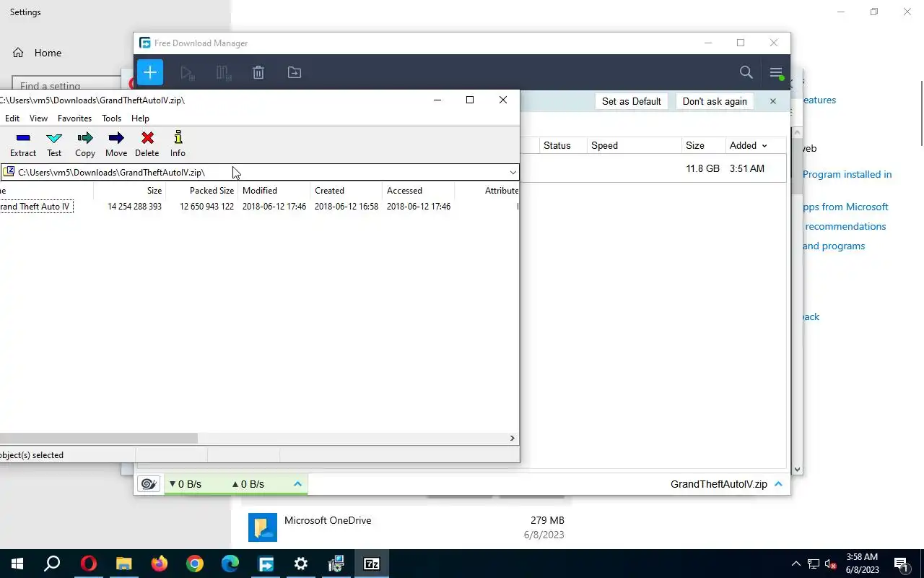Open the Windows Start menu
Image resolution: width=924 pixels, height=578 pixels.
(17, 564)
